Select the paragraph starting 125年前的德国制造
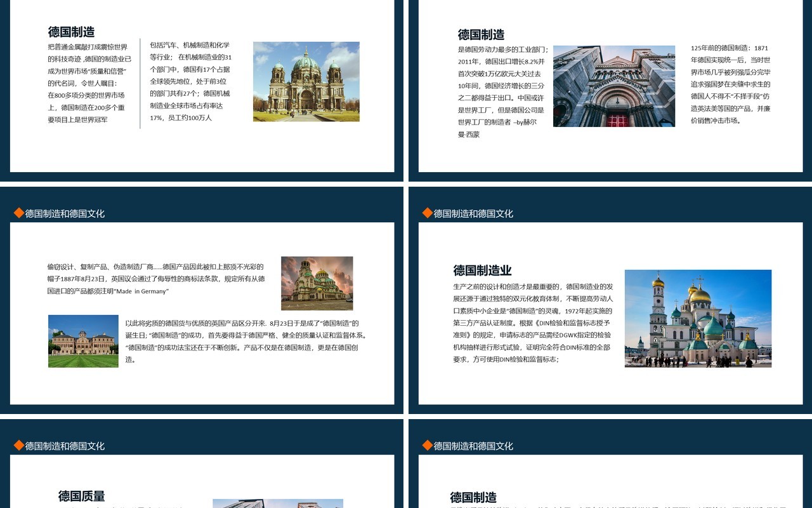 point(731,84)
